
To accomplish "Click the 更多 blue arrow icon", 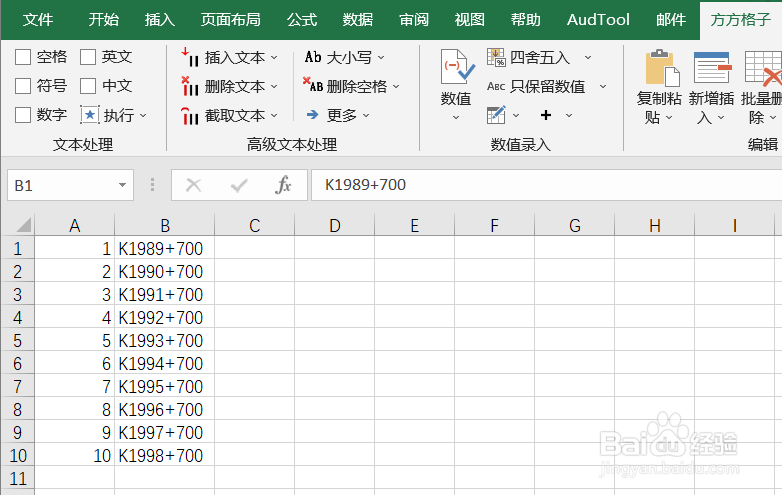I will 313,115.
